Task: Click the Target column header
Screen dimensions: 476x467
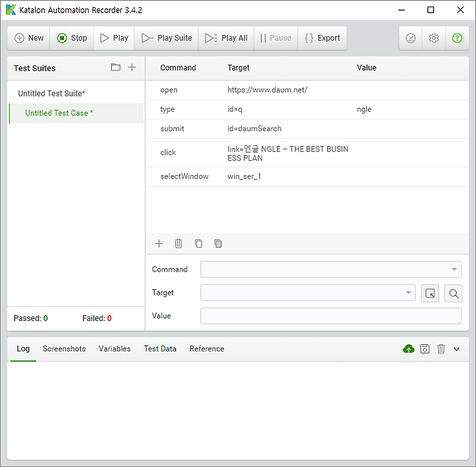Action: tap(238, 67)
